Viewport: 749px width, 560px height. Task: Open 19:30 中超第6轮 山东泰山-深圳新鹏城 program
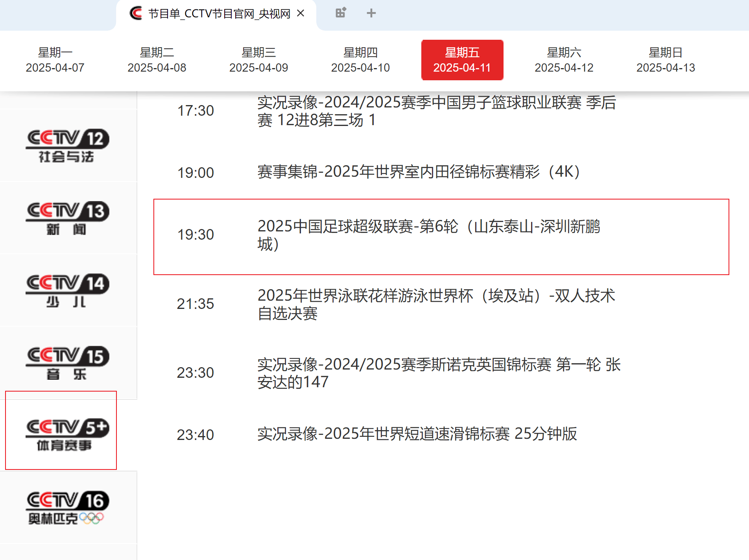(429, 235)
